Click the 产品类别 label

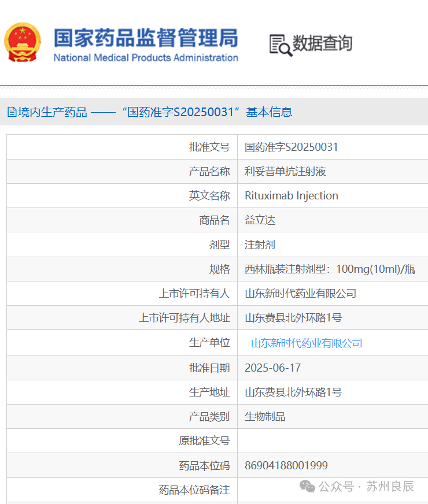[209, 417]
